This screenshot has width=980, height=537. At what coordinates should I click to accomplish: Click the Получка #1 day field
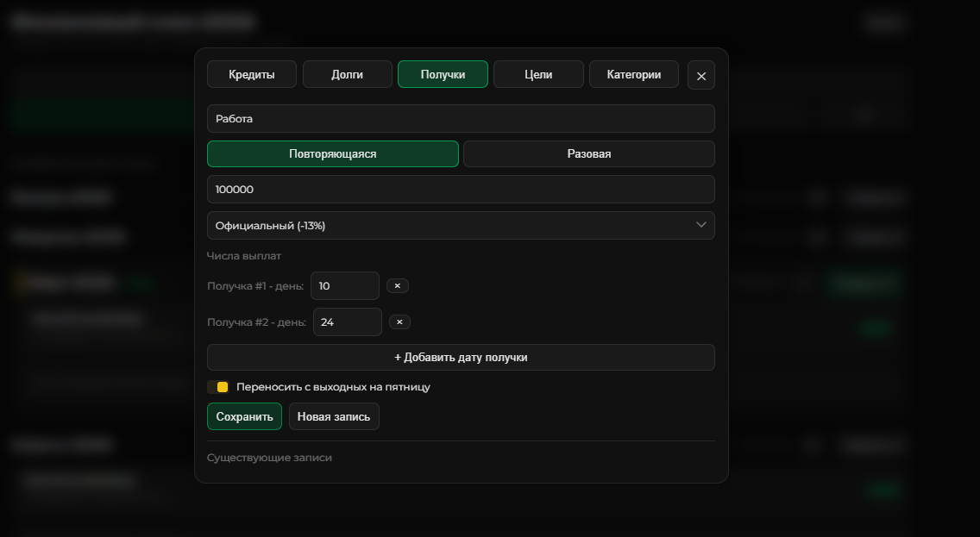pyautogui.click(x=344, y=286)
